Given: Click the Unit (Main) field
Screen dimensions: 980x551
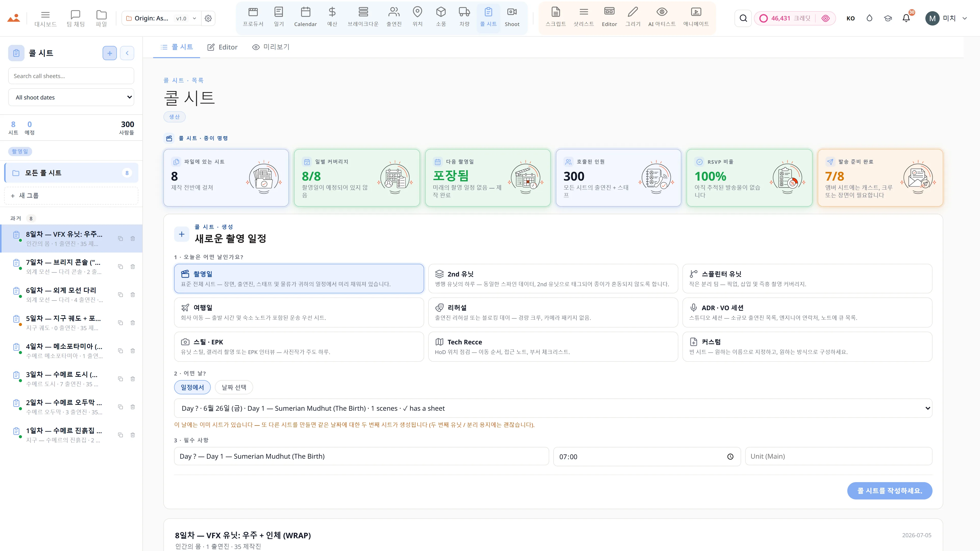Looking at the screenshot, I should [x=838, y=456].
